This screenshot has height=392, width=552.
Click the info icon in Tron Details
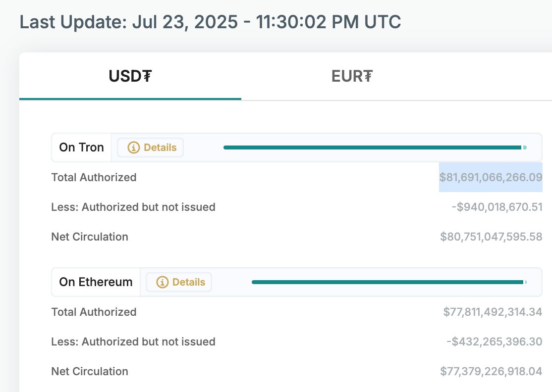[133, 147]
